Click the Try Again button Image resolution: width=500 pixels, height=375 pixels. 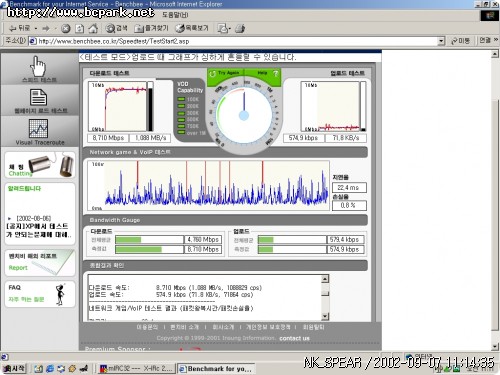point(226,73)
